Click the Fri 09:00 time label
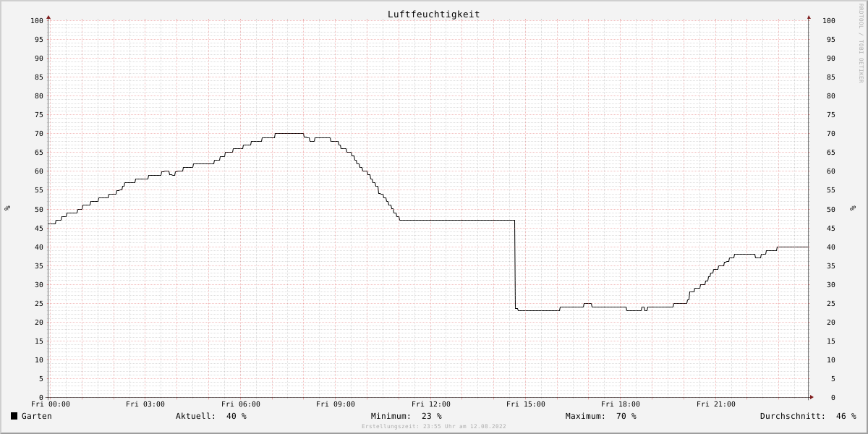The width and height of the screenshot is (868, 434). pos(336,404)
